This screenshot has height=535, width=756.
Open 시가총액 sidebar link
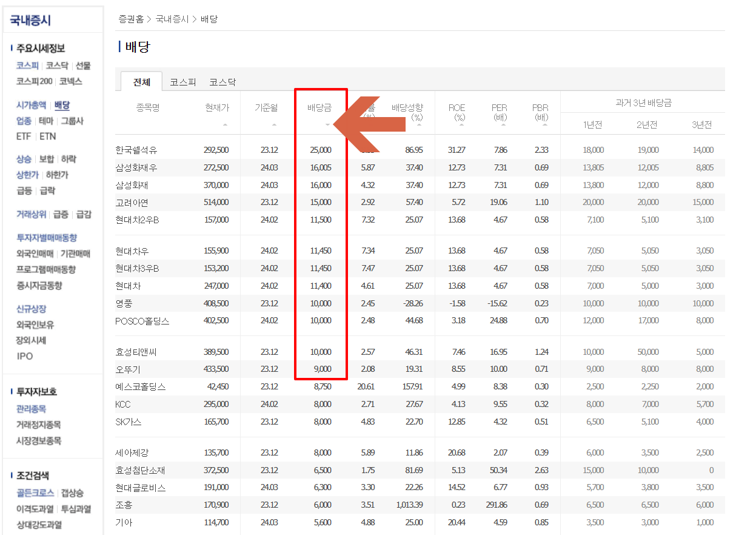[31, 105]
